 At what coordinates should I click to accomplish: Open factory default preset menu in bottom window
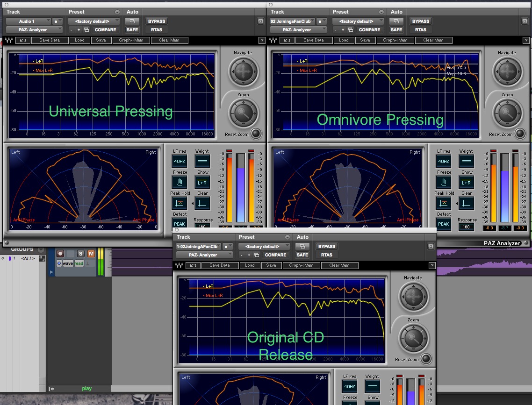coord(264,246)
